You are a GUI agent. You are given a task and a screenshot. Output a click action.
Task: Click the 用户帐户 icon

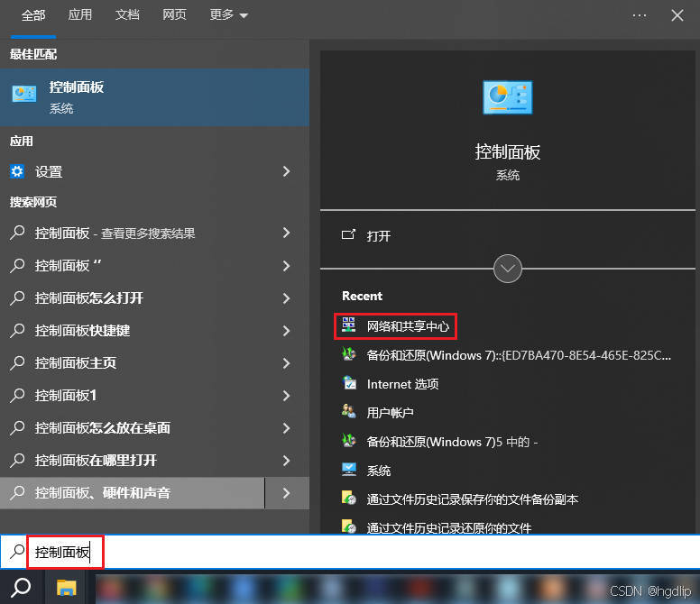(349, 412)
